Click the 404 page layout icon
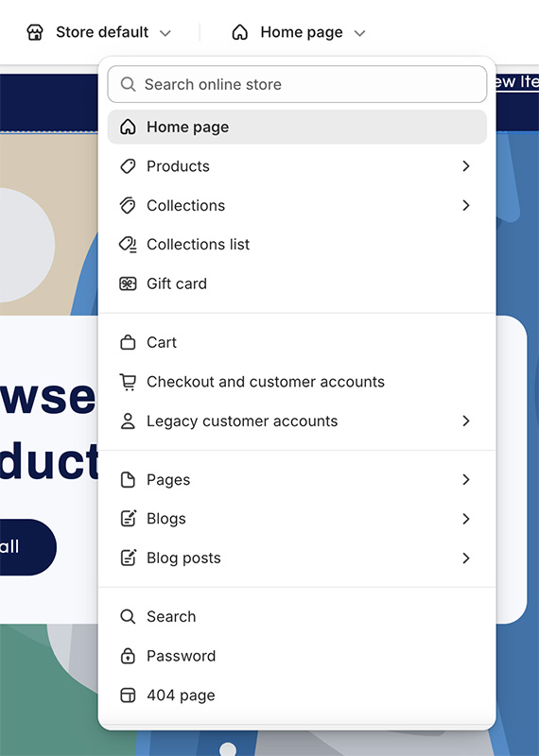Viewport: 539px width, 756px height. point(128,696)
